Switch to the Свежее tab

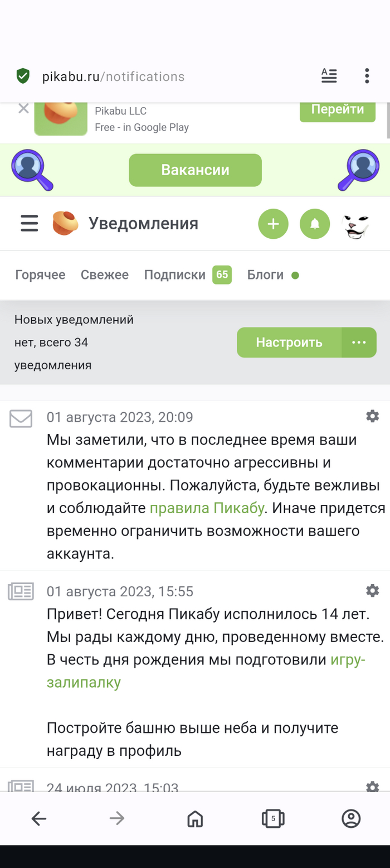pos(105,275)
